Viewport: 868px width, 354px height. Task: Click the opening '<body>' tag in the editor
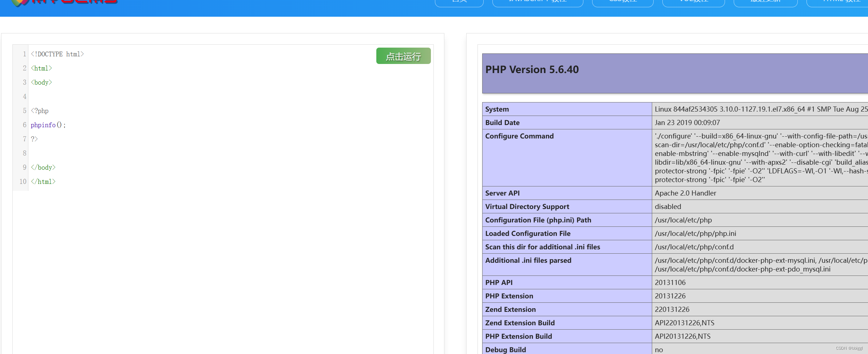pyautogui.click(x=41, y=83)
